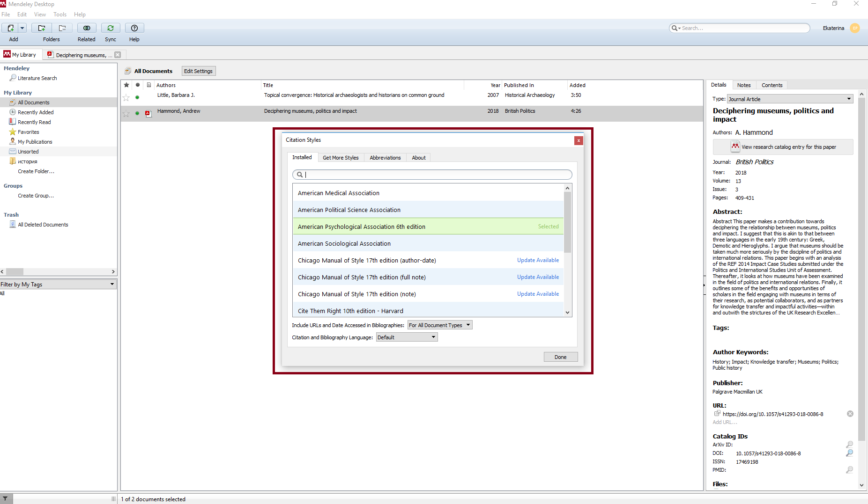This screenshot has height=504, width=868.
Task: Select Recently Added in My Library
Action: click(x=36, y=112)
